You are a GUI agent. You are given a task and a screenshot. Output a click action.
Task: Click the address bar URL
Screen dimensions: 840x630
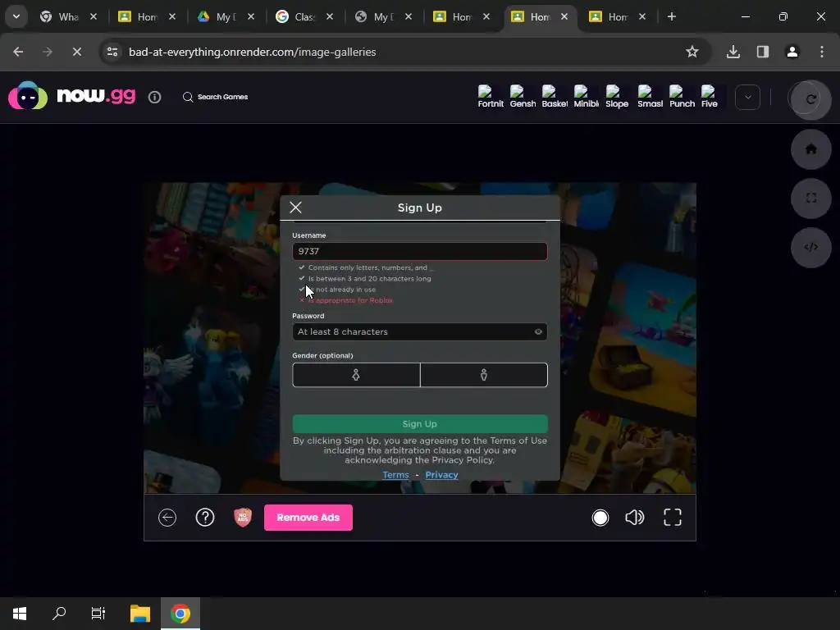click(253, 52)
